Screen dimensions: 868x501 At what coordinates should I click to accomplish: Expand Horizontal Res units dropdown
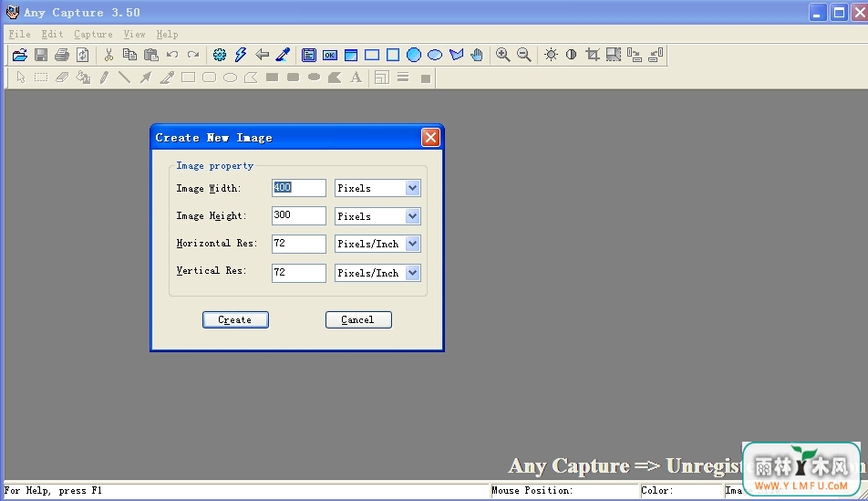(x=412, y=244)
